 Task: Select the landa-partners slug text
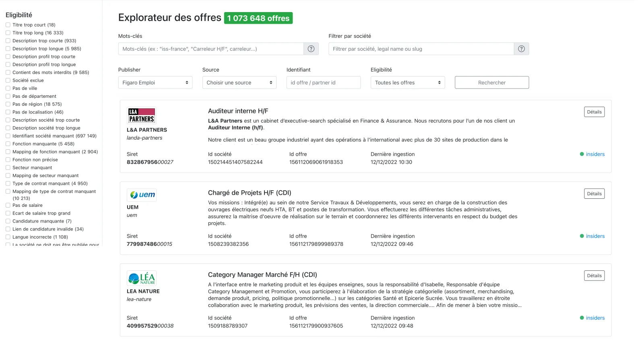[144, 138]
